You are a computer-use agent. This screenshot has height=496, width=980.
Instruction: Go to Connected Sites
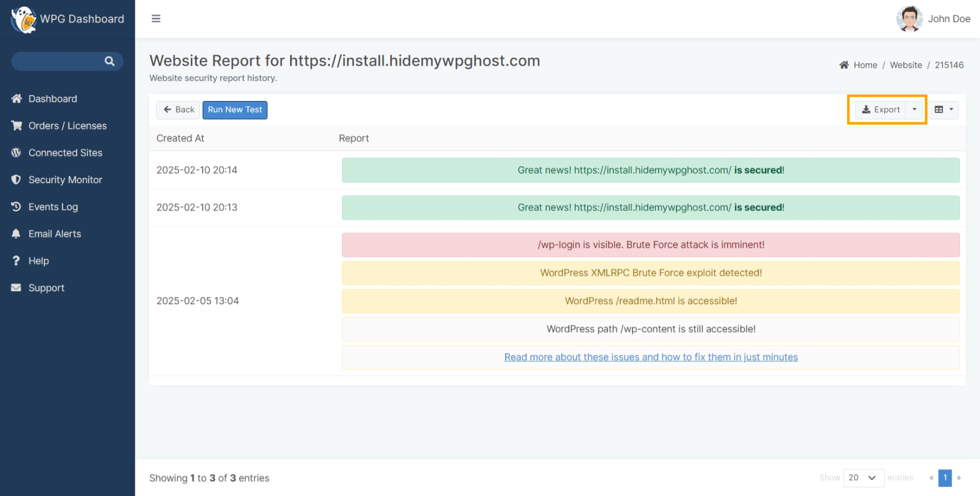pos(66,153)
